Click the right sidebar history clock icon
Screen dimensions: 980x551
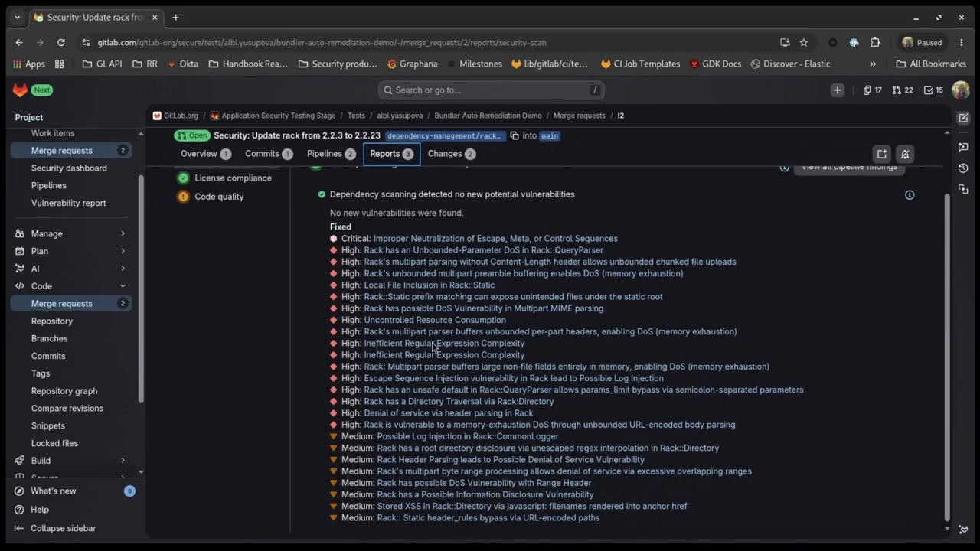click(963, 168)
